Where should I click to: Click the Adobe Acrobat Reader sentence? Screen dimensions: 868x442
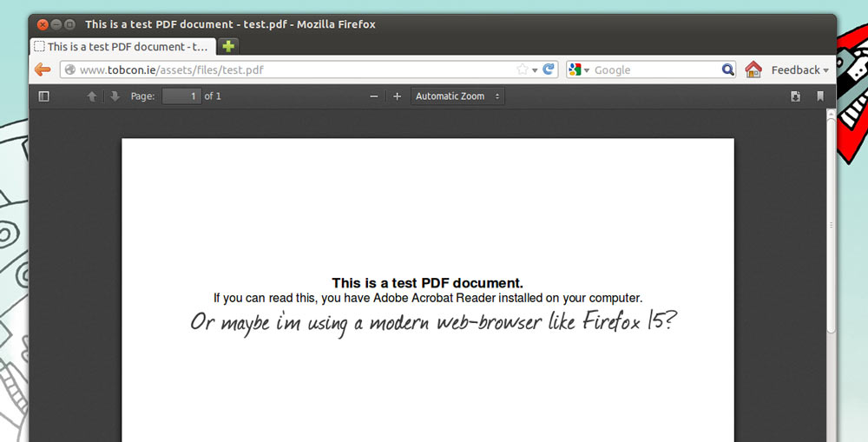428,298
